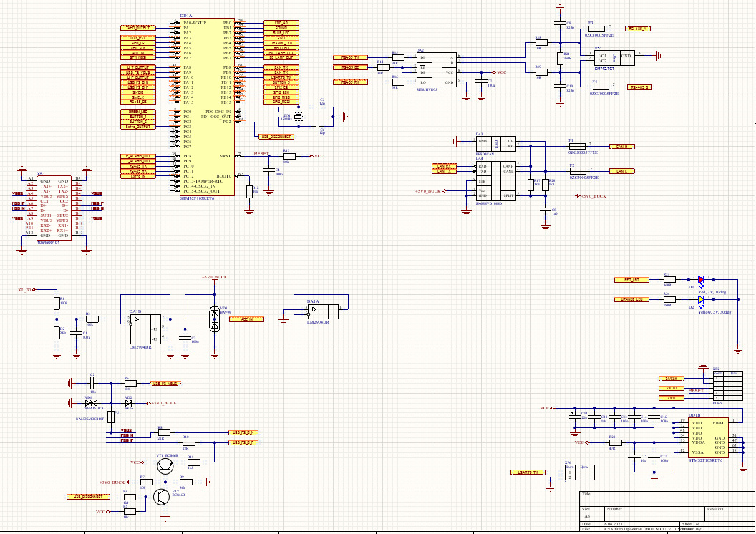Select the DD1A STM32F103RET6 MCU body

point(208,107)
